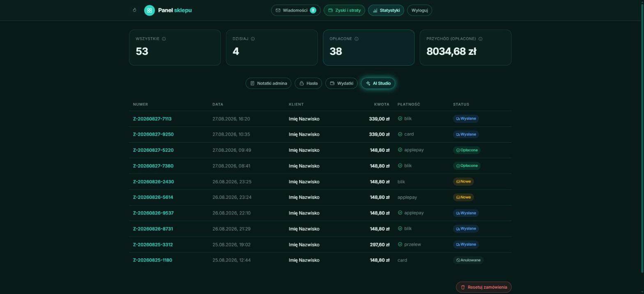Click the KWOTA column header
This screenshot has width=644, height=294.
point(382,105)
